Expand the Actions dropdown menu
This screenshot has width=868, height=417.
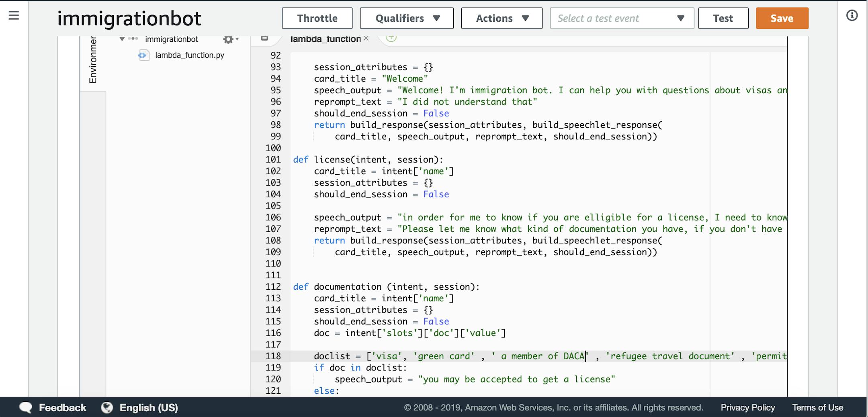(502, 18)
